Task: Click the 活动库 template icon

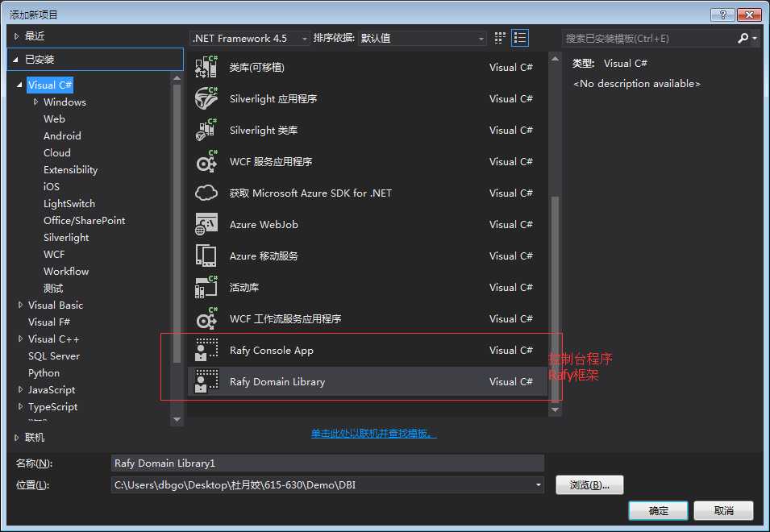Action: pos(206,287)
